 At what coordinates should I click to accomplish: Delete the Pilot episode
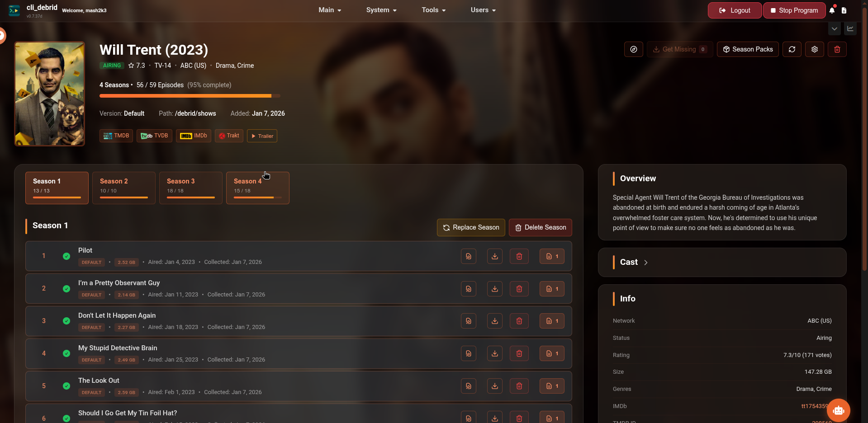(x=519, y=256)
